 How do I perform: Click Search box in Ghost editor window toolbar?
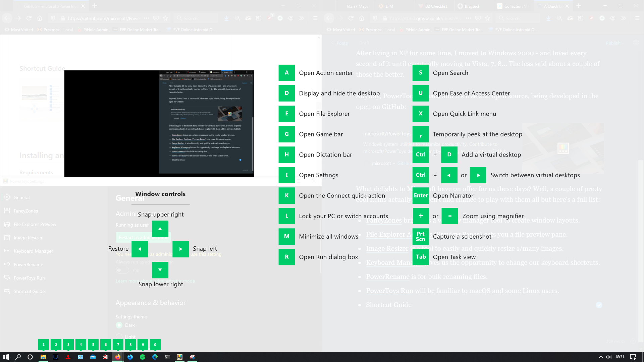(x=519, y=18)
